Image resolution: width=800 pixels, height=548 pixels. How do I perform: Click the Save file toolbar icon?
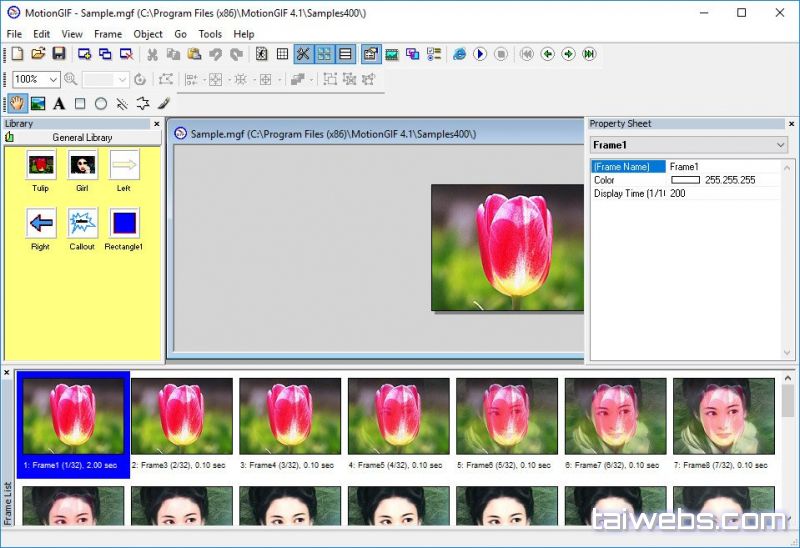(59, 54)
